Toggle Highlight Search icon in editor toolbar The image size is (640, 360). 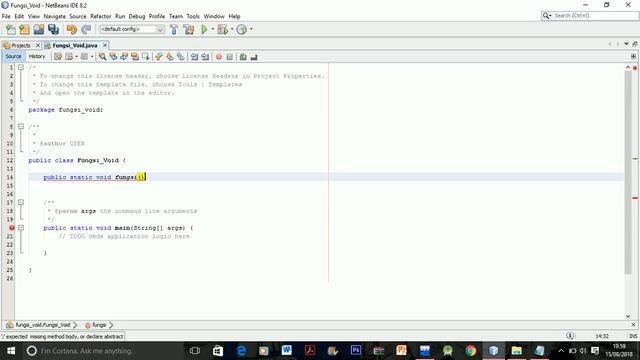tap(135, 57)
